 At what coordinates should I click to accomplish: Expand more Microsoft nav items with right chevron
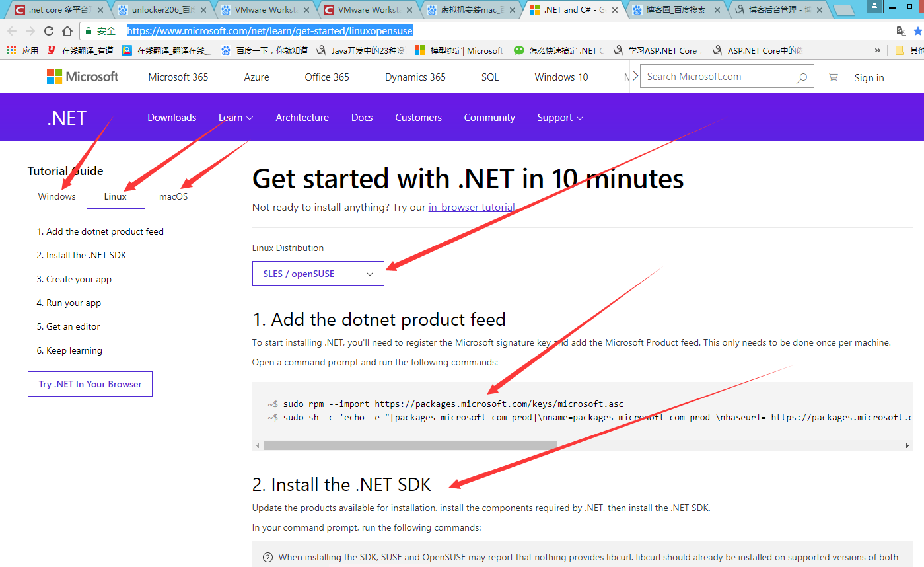(x=635, y=77)
